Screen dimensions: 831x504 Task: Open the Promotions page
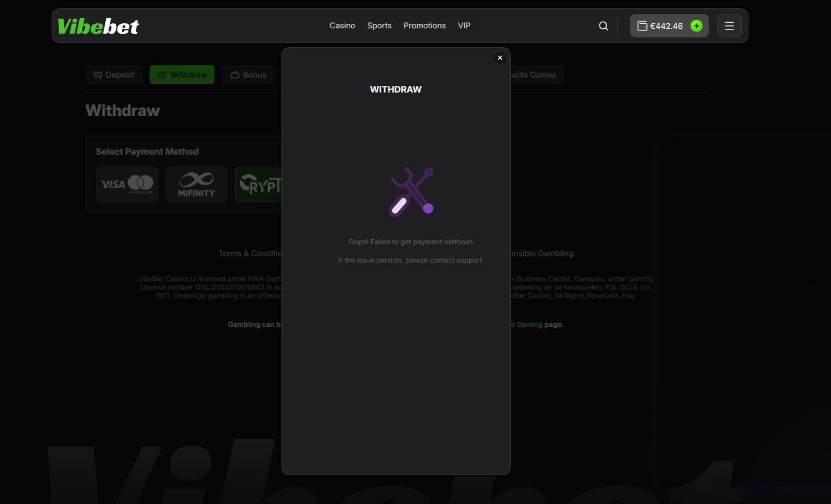424,25
